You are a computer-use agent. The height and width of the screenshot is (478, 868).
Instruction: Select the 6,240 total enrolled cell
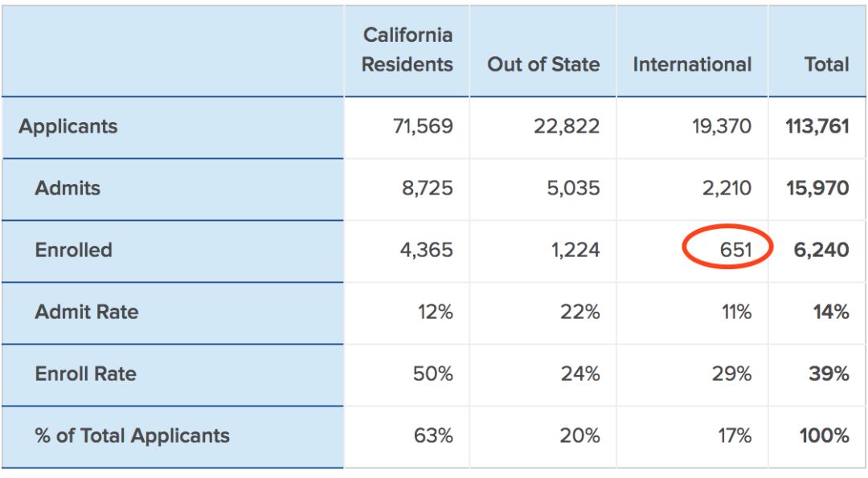tap(821, 250)
